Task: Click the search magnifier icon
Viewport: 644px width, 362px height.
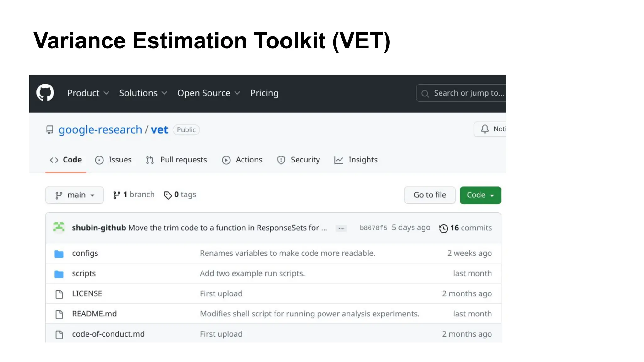Action: pyautogui.click(x=425, y=94)
